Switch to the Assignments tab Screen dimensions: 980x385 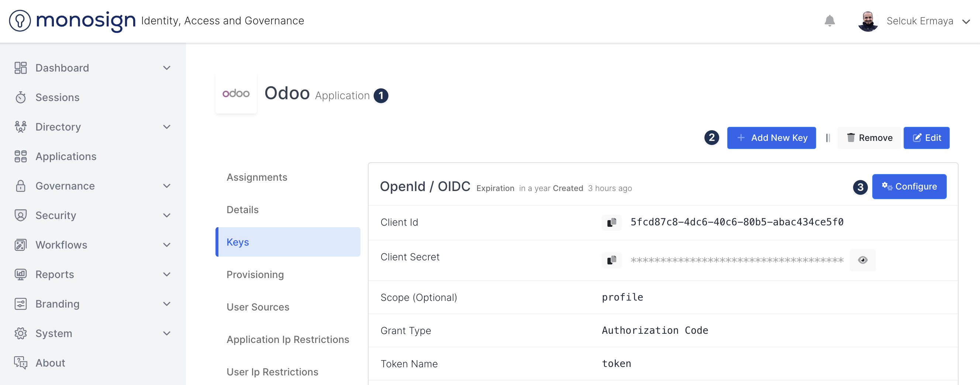click(x=257, y=177)
